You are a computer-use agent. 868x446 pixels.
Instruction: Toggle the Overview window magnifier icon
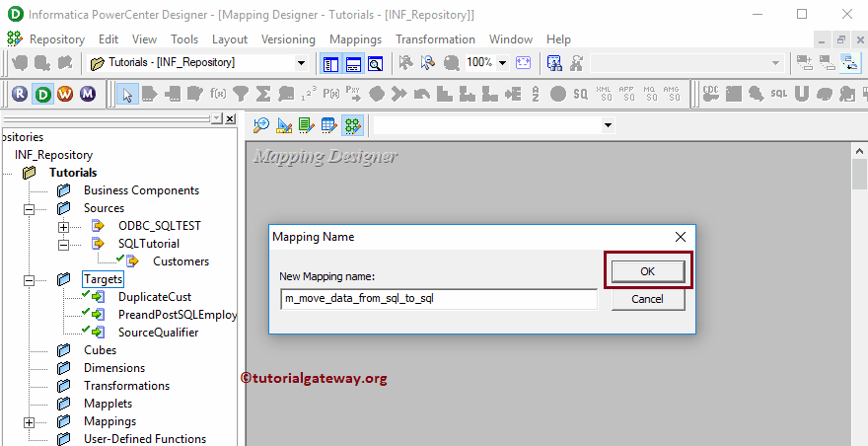tap(376, 63)
